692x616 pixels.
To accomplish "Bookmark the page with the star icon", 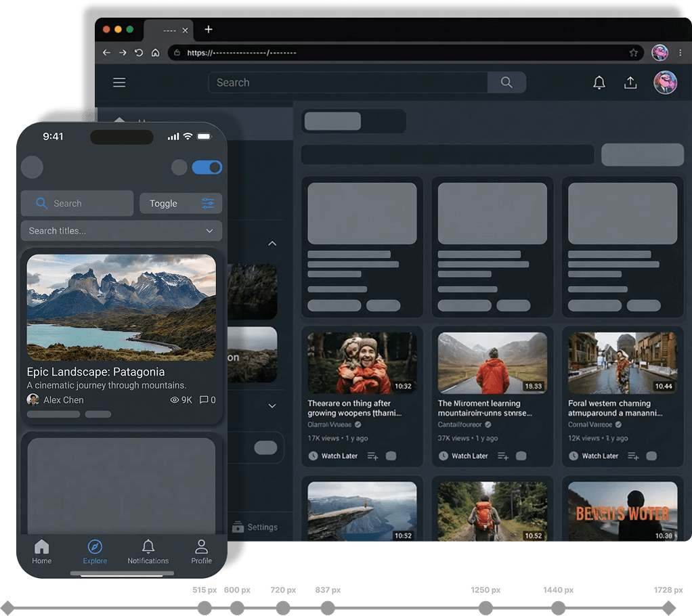I will click(634, 53).
